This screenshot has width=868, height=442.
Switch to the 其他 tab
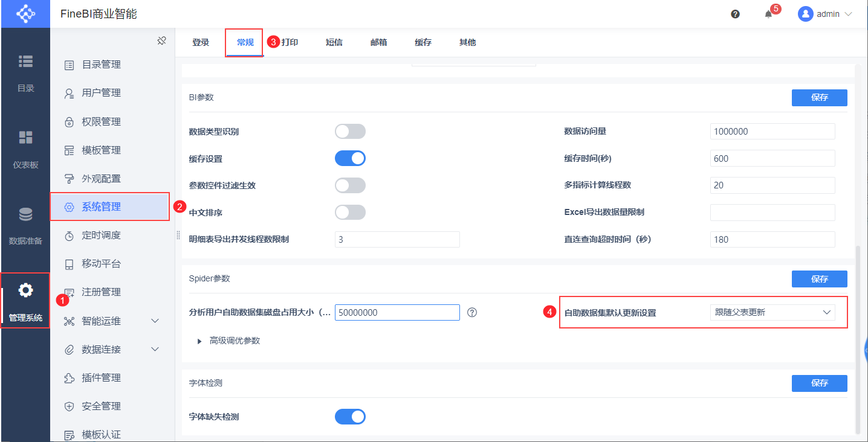click(x=467, y=42)
